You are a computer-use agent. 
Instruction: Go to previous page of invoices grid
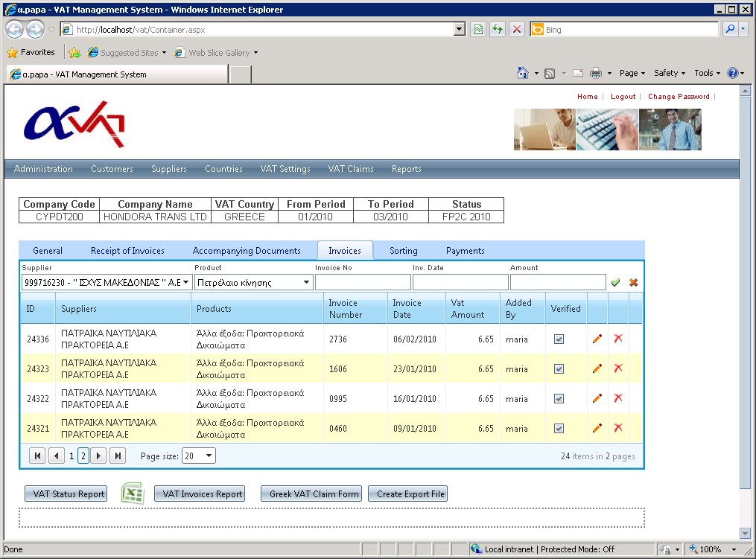[57, 456]
